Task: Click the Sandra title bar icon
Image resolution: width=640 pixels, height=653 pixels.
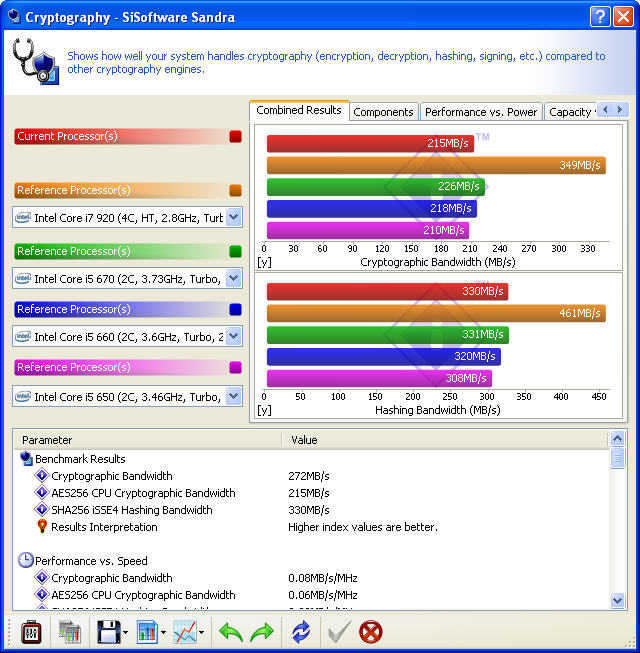Action: click(x=14, y=17)
